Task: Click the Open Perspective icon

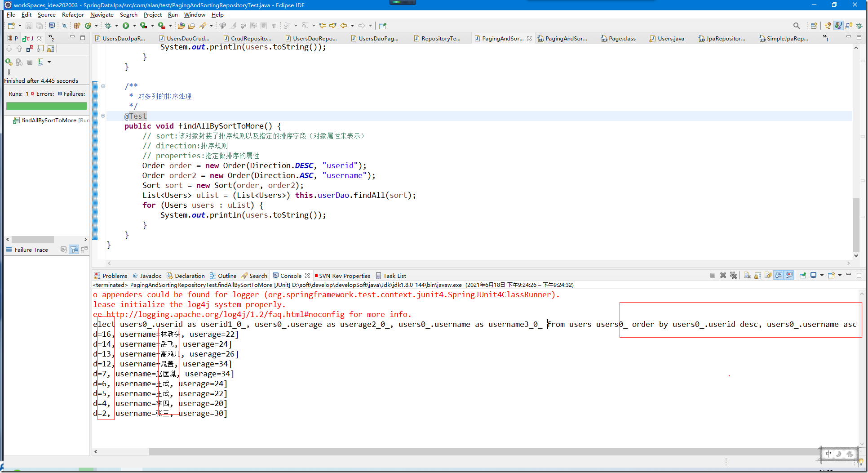Action: coord(814,26)
